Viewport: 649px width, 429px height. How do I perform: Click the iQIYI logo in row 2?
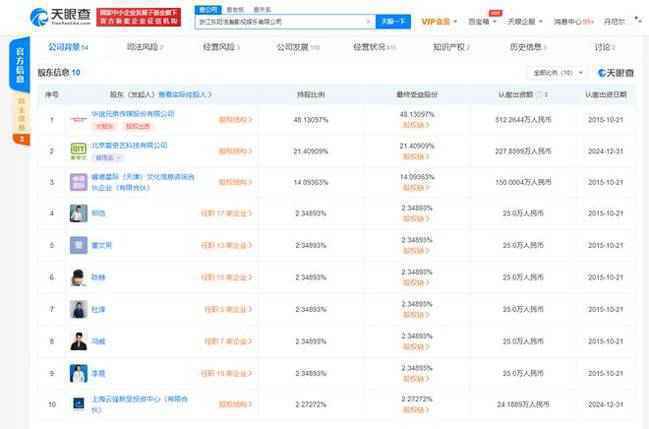79,151
